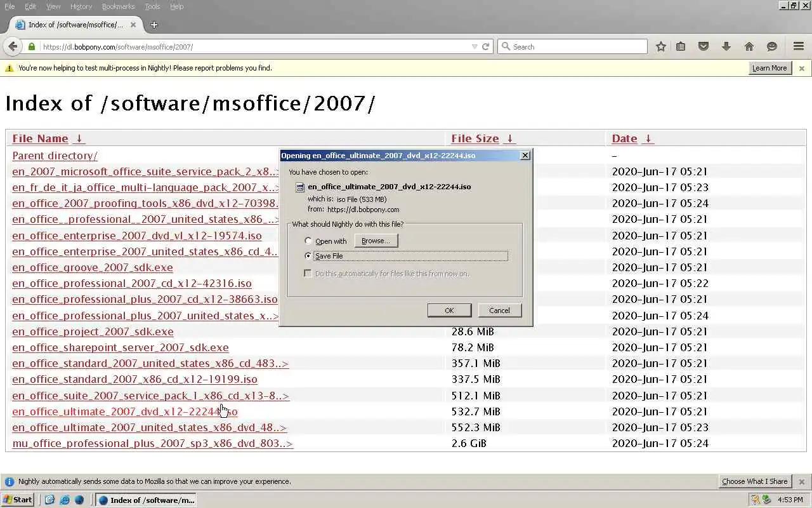
Task: Show bookmarks list icon in toolbar
Action: click(681, 46)
